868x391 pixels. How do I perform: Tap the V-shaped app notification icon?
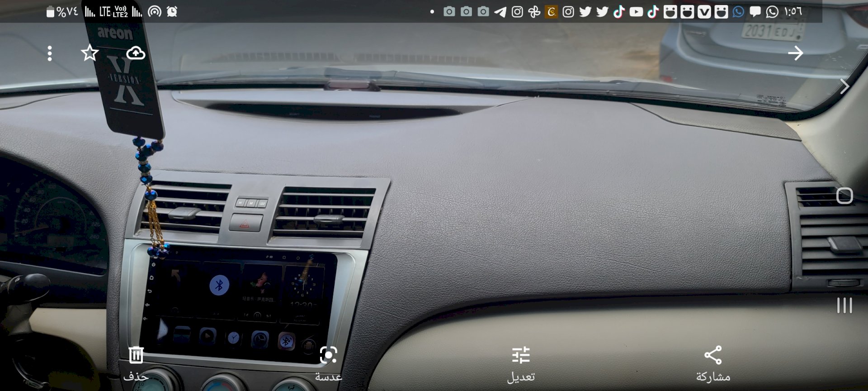tap(704, 12)
